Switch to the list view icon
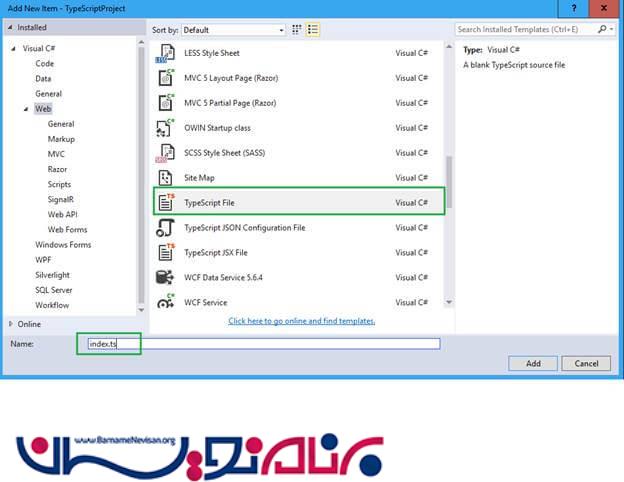Image resolution: width=624 pixels, height=482 pixels. click(314, 30)
